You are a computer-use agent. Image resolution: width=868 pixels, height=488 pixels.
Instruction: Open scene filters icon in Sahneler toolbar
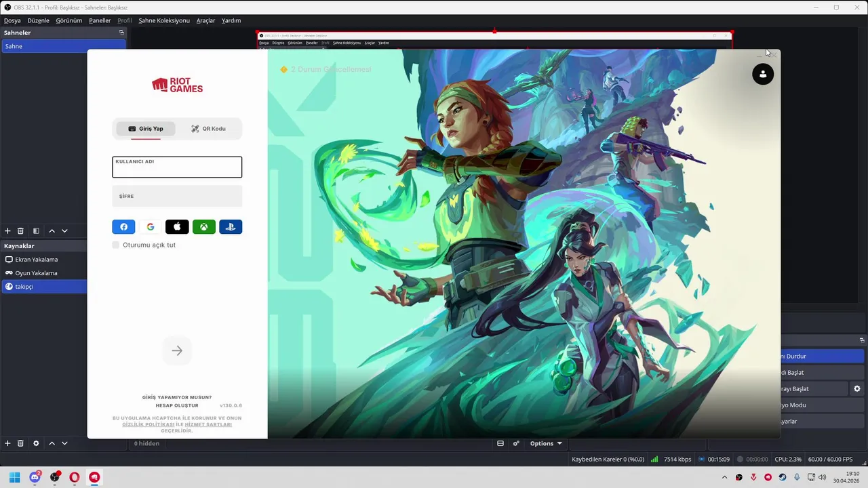point(36,231)
